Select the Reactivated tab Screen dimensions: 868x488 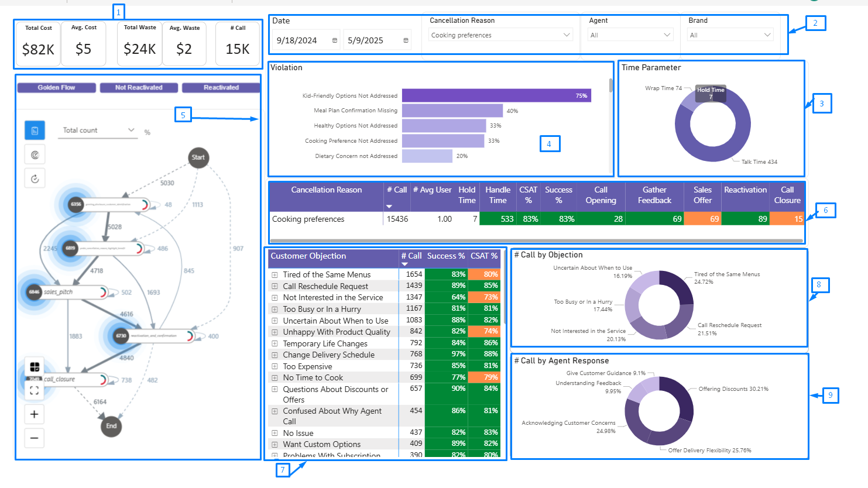click(x=221, y=87)
